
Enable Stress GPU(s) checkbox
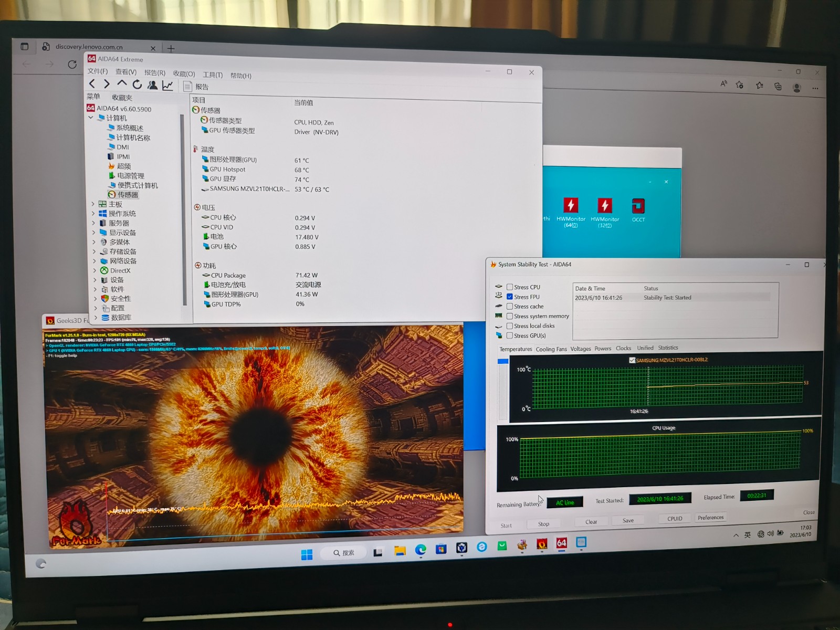coord(509,335)
